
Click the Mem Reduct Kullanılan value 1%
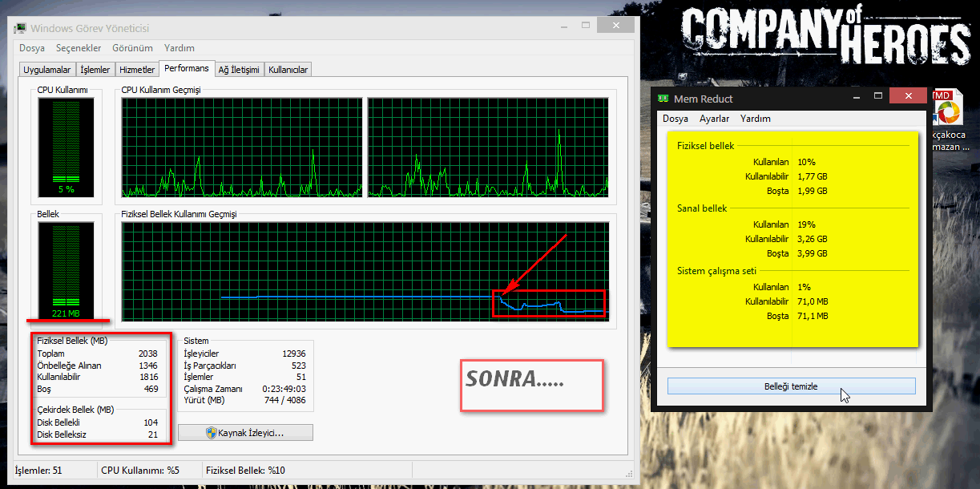click(x=804, y=287)
